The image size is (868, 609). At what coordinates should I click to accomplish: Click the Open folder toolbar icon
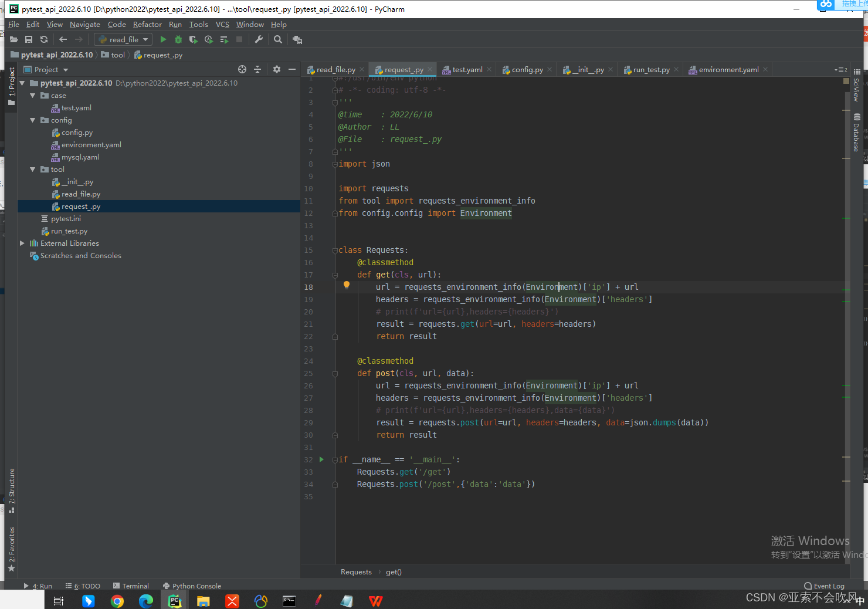13,39
